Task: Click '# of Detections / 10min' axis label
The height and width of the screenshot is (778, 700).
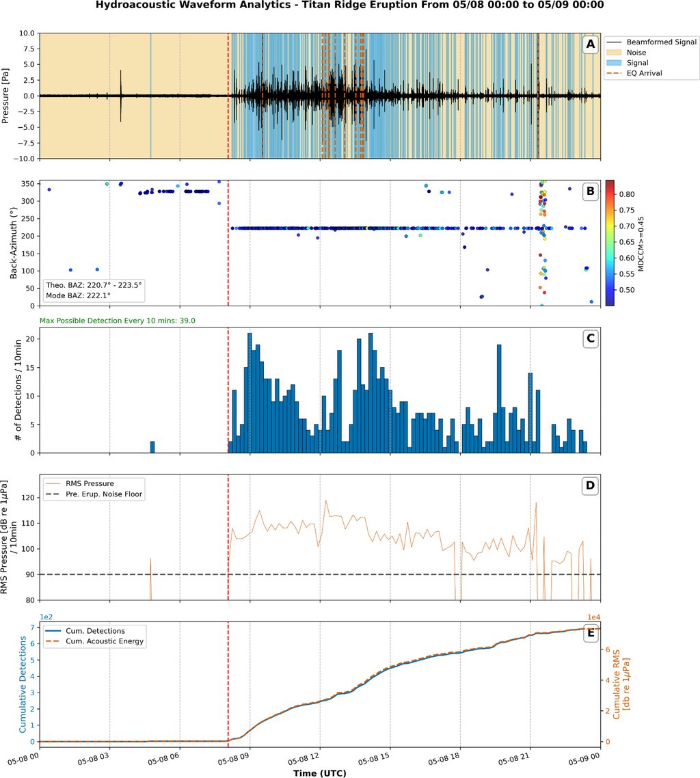Action: (x=18, y=390)
